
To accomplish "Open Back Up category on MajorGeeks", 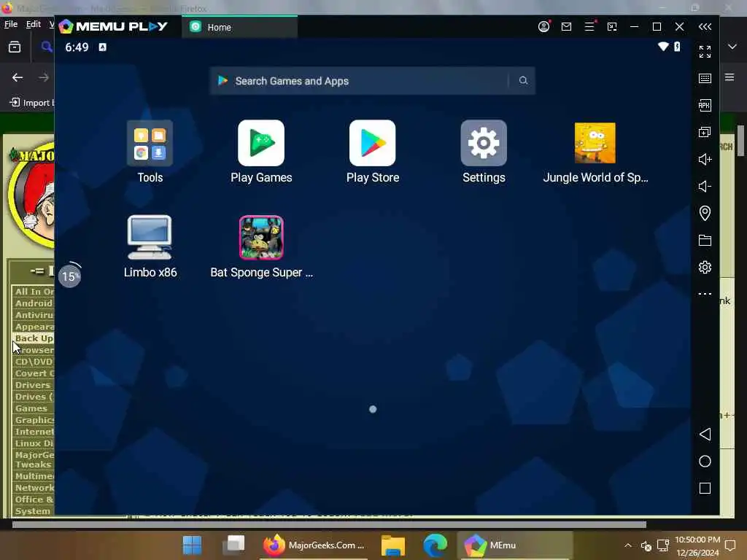I will (x=34, y=338).
